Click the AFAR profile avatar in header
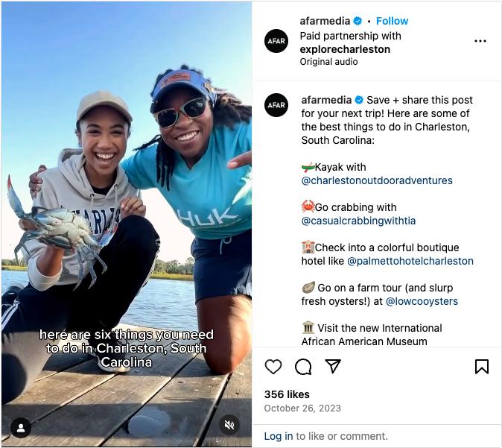The image size is (502, 448). tap(276, 41)
